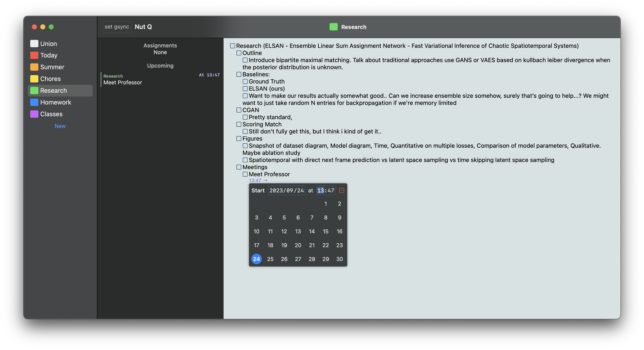Tick the Ground Truth checkbox

tap(245, 81)
